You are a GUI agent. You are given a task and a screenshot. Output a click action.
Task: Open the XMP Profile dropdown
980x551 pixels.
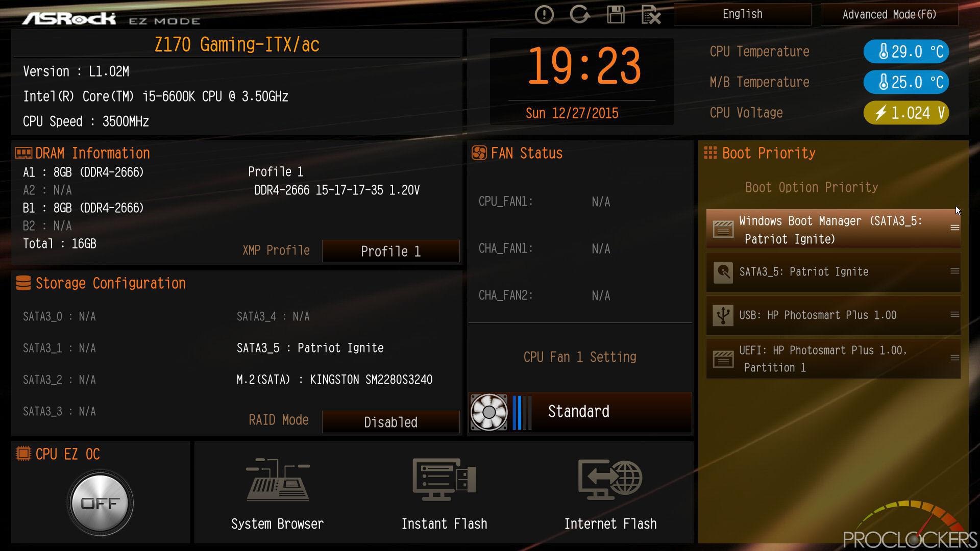pyautogui.click(x=390, y=251)
